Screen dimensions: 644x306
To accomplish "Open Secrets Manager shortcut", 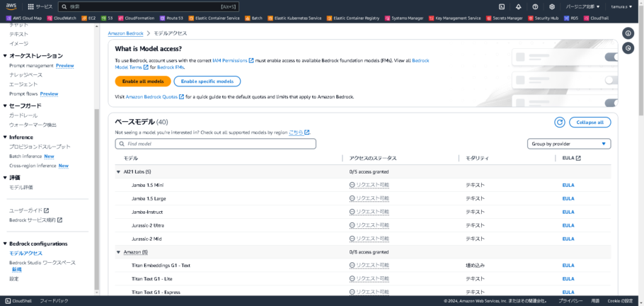I will (x=505, y=18).
